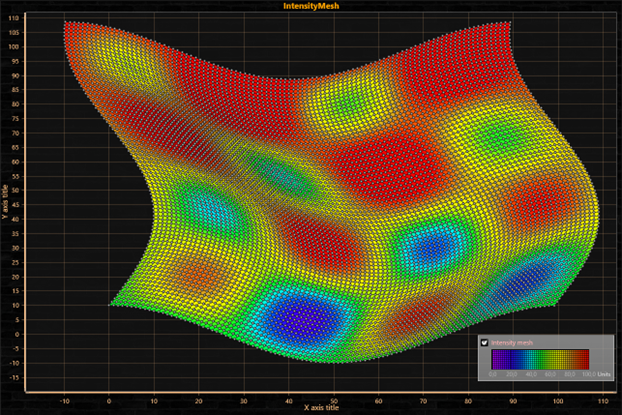
Task: Click Y axis tick label -15
Action: (x=14, y=377)
